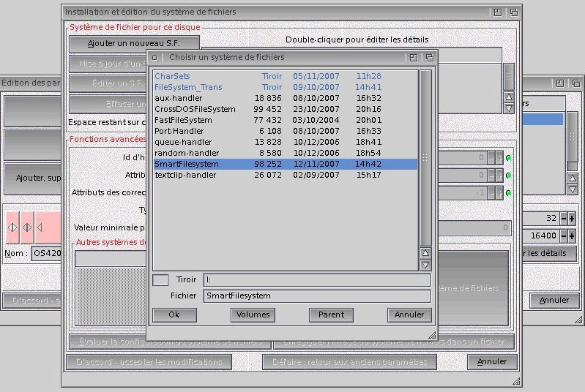The image size is (585, 392).
Task: Click Annuler in the Installation et édition window
Action: (x=492, y=361)
